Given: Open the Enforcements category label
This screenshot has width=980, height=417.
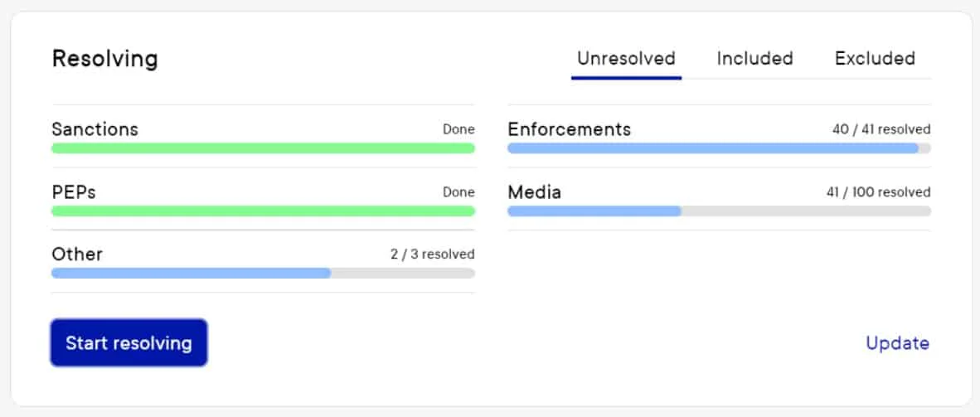Looking at the screenshot, I should pos(569,129).
